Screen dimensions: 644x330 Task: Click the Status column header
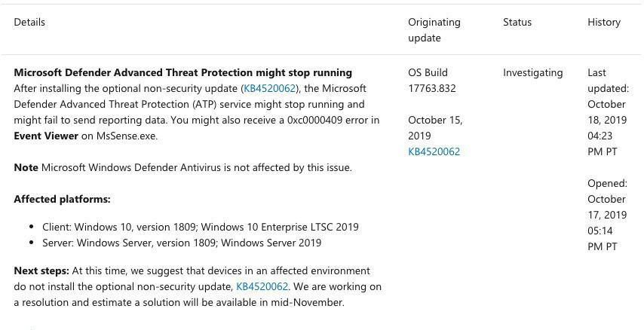(517, 22)
